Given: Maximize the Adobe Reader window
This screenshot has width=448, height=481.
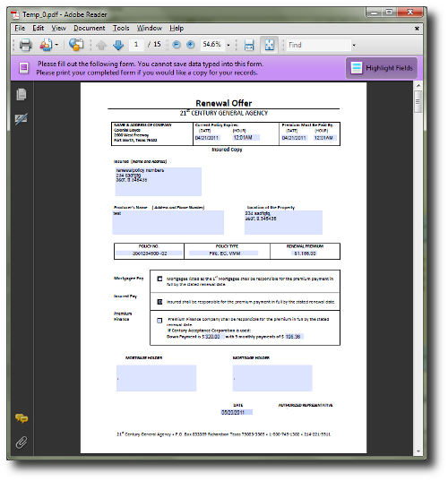Looking at the screenshot, I should pyautogui.click(x=389, y=13).
